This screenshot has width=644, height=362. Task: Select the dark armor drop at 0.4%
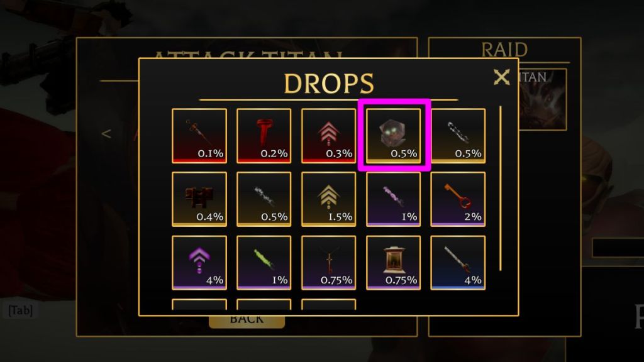pyautogui.click(x=199, y=199)
